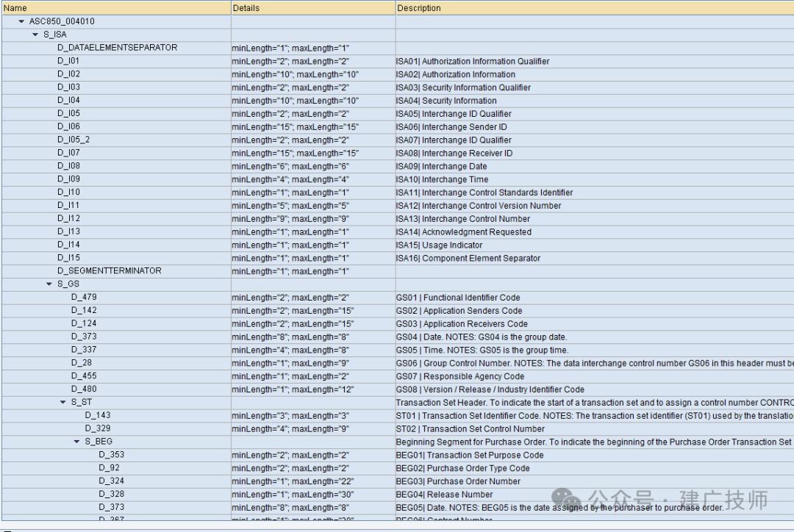
Task: Select the D_479 tree item
Action: click(84, 297)
